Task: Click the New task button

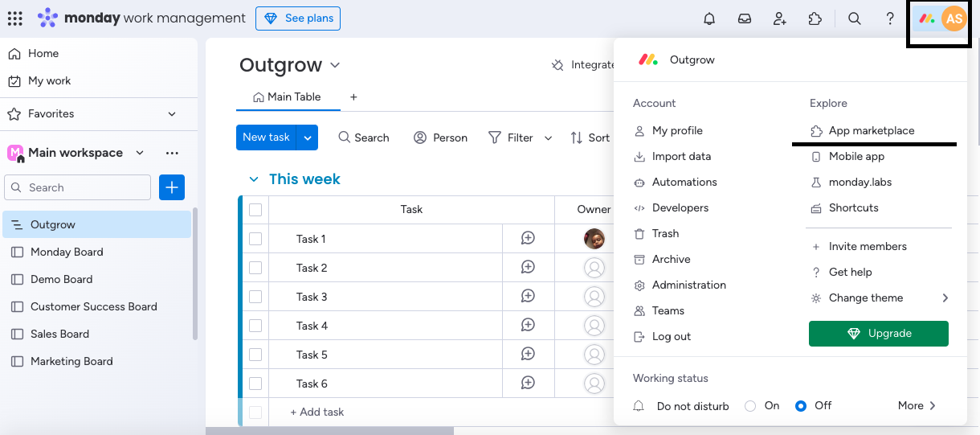Action: [x=266, y=137]
